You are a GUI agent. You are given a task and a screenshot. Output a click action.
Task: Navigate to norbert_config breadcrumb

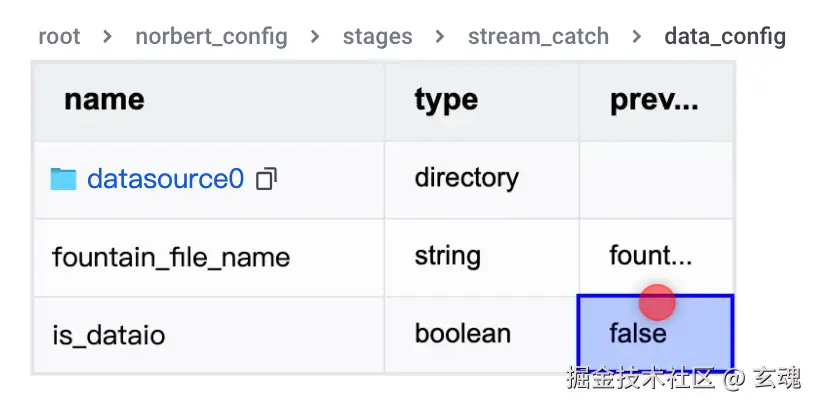tap(211, 37)
